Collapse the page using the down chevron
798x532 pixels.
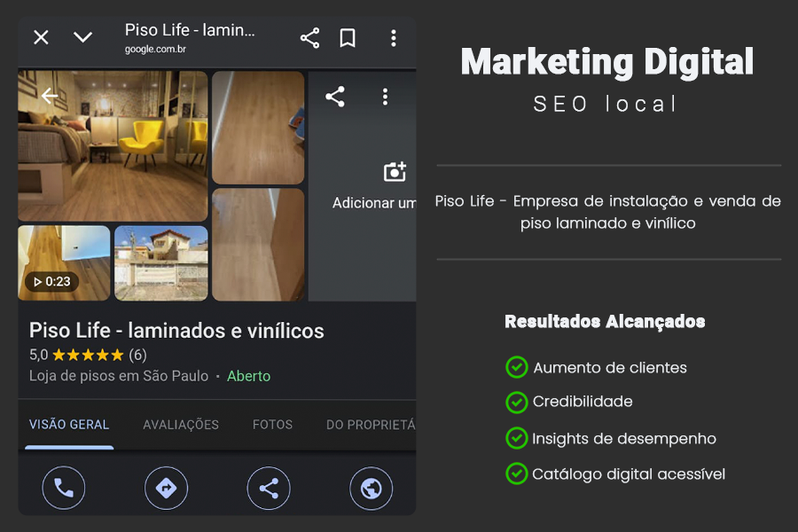click(83, 37)
